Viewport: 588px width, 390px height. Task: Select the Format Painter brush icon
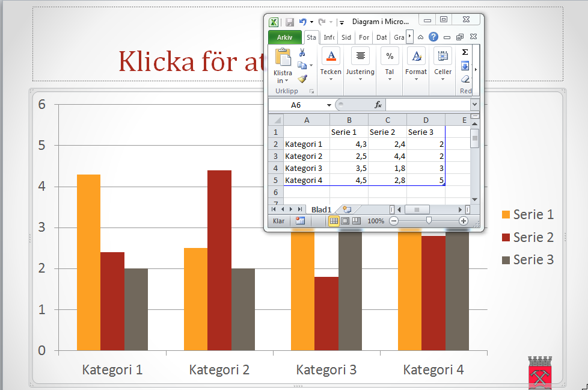[302, 79]
